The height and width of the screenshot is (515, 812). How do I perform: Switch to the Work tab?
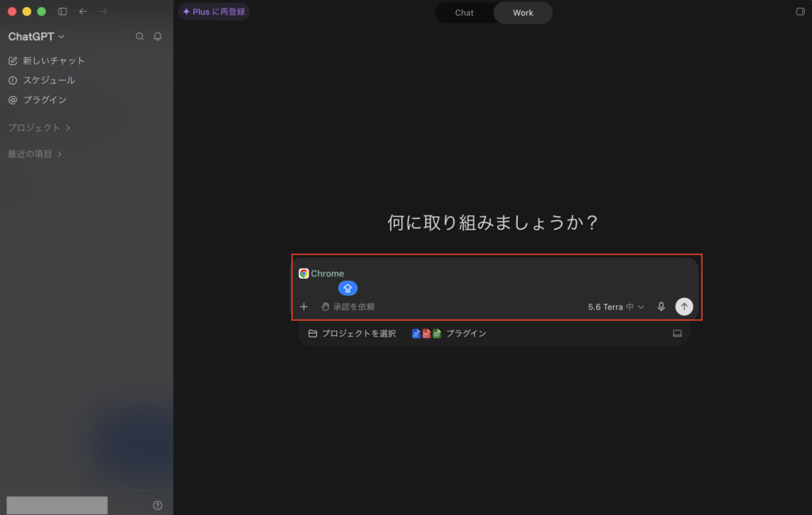[523, 13]
